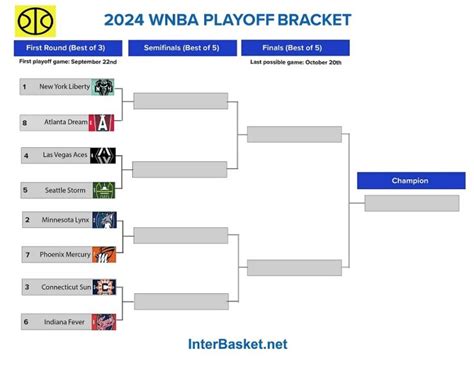Click the Aces vs Storm winner slot
This screenshot has width=474, height=366.
click(180, 169)
